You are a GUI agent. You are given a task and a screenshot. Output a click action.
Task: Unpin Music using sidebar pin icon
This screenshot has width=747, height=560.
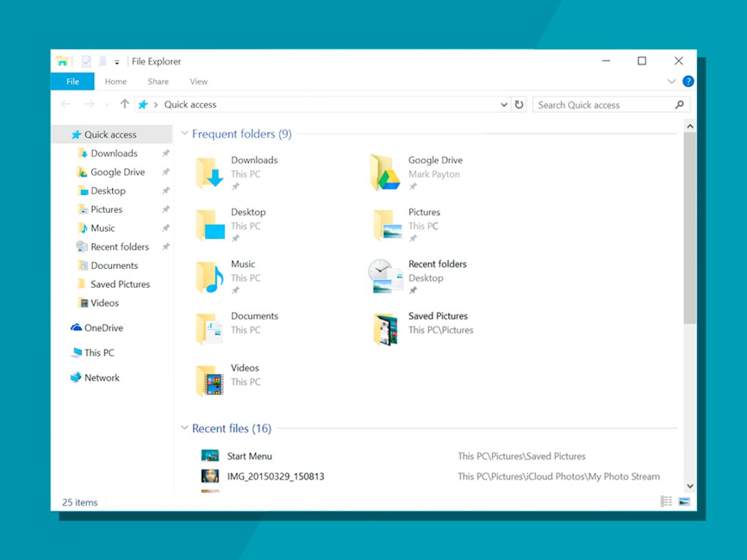tap(165, 228)
